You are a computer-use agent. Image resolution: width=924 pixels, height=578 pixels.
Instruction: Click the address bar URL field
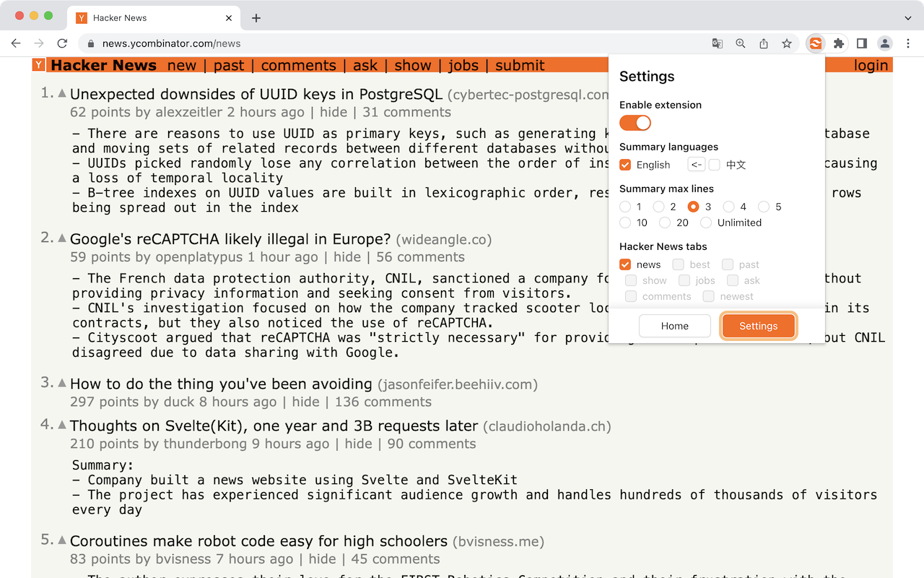(390, 43)
